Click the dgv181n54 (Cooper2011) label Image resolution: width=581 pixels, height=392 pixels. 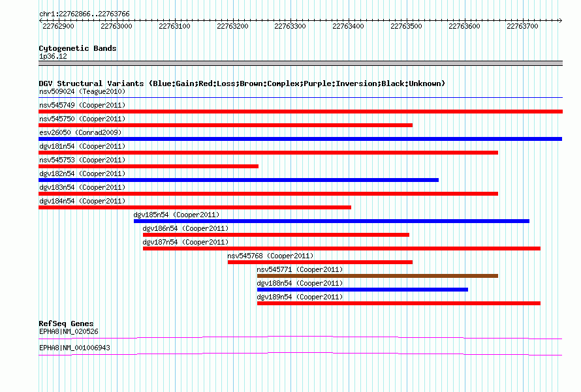pyautogui.click(x=82, y=146)
